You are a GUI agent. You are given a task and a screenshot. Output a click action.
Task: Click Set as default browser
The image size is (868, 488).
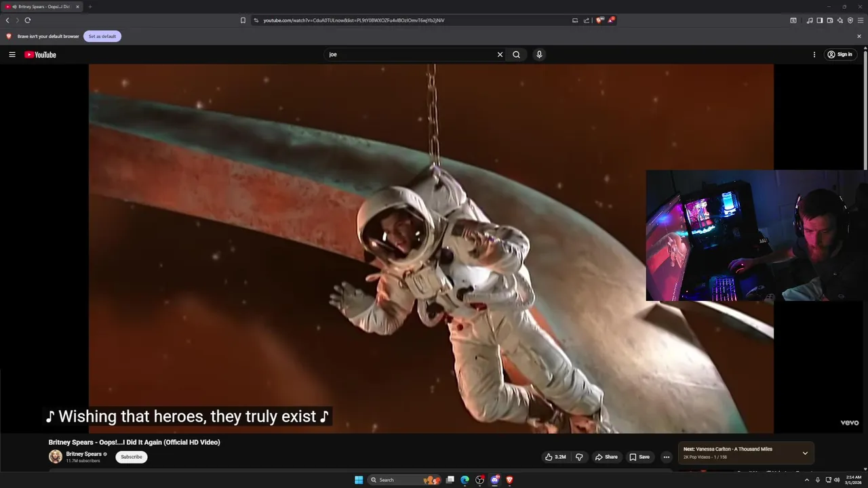click(102, 36)
